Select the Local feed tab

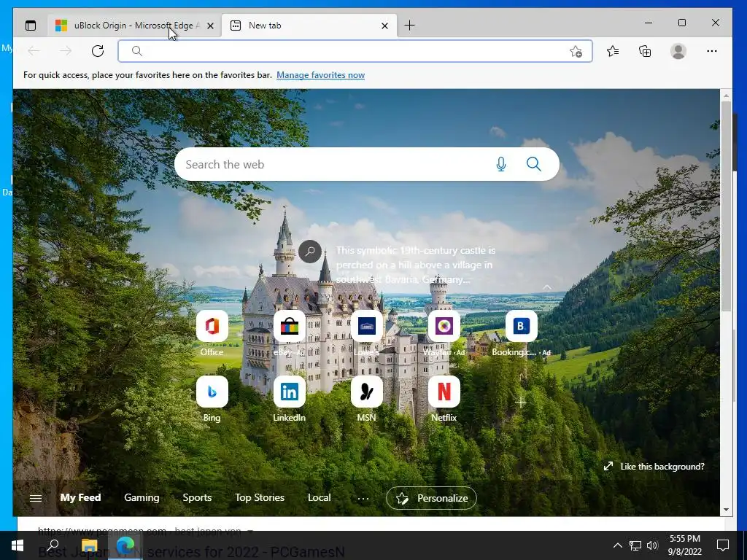pos(320,497)
